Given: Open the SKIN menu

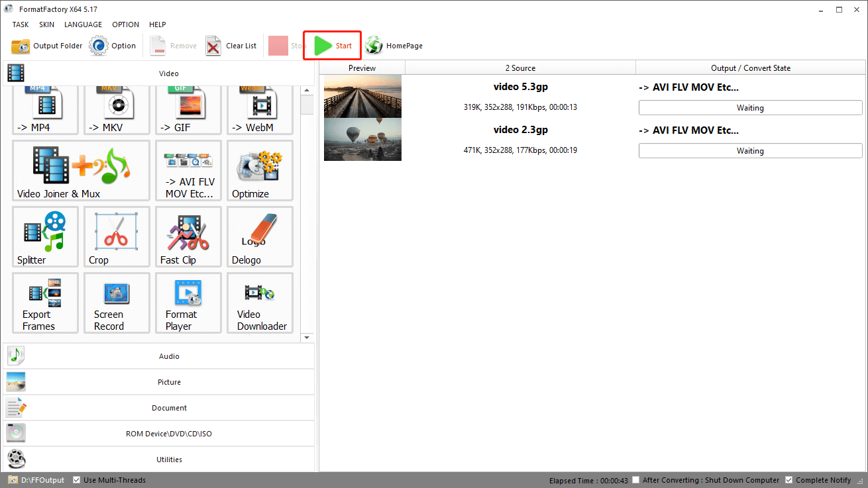Looking at the screenshot, I should [46, 24].
